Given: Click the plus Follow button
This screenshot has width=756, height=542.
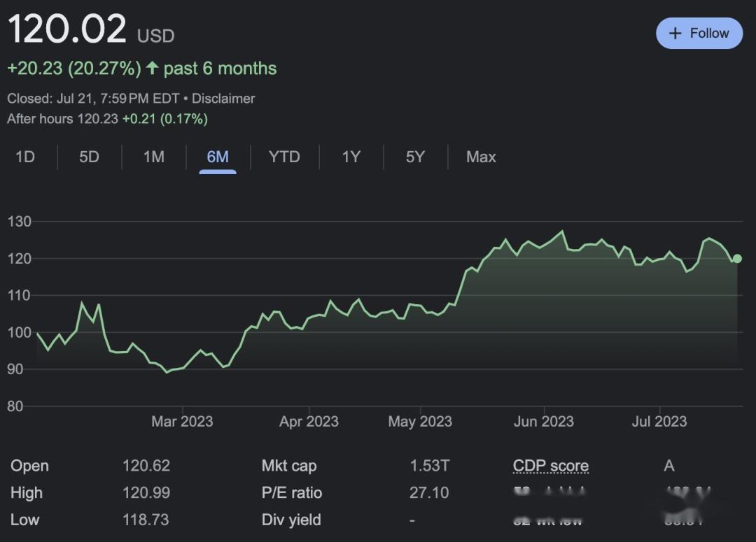Looking at the screenshot, I should point(699,34).
